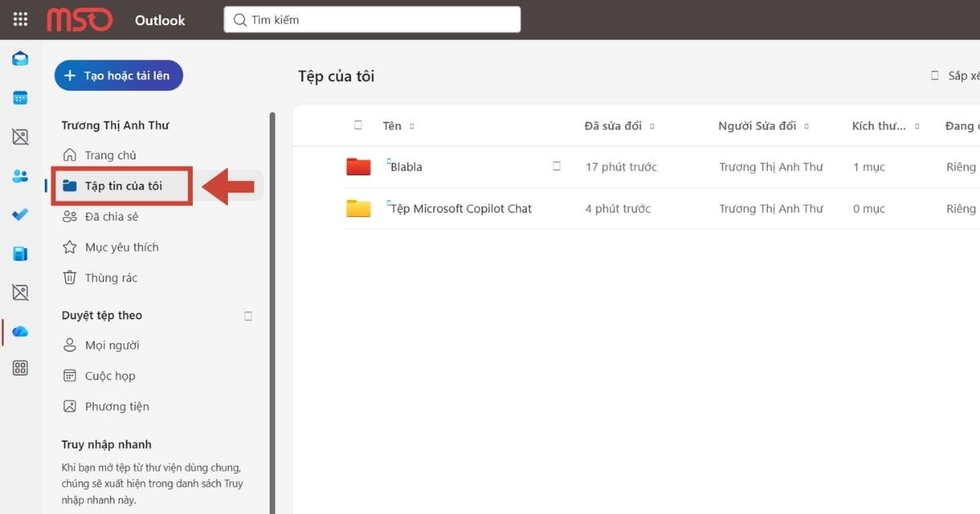980x514 pixels.
Task: Open the app launcher waffle icon
Action: [20, 20]
